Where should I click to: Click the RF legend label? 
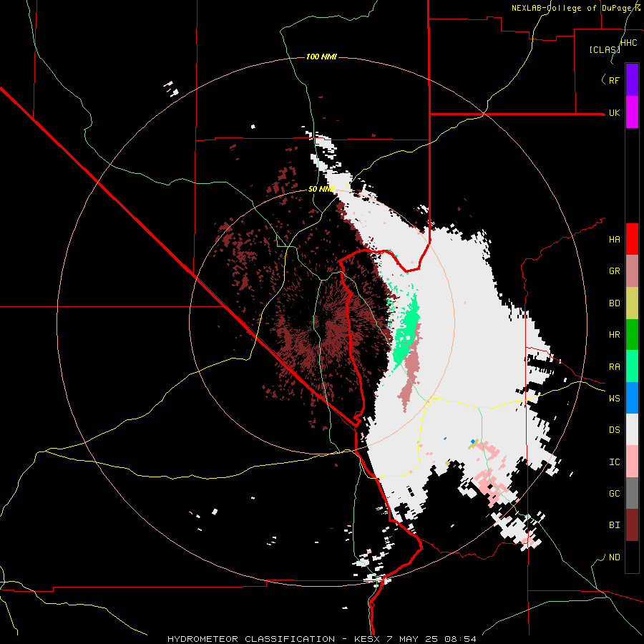pyautogui.click(x=615, y=81)
